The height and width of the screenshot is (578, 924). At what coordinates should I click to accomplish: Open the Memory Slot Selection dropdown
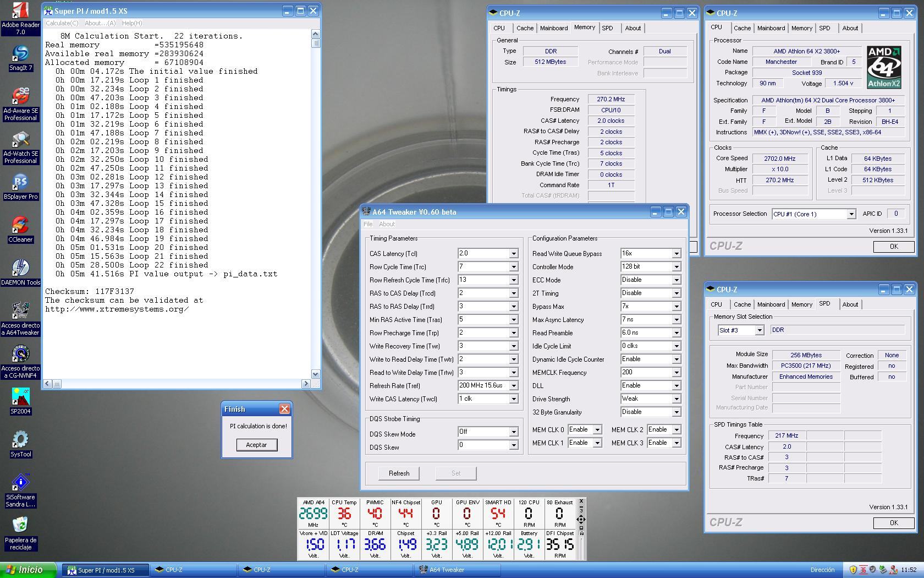(x=759, y=330)
